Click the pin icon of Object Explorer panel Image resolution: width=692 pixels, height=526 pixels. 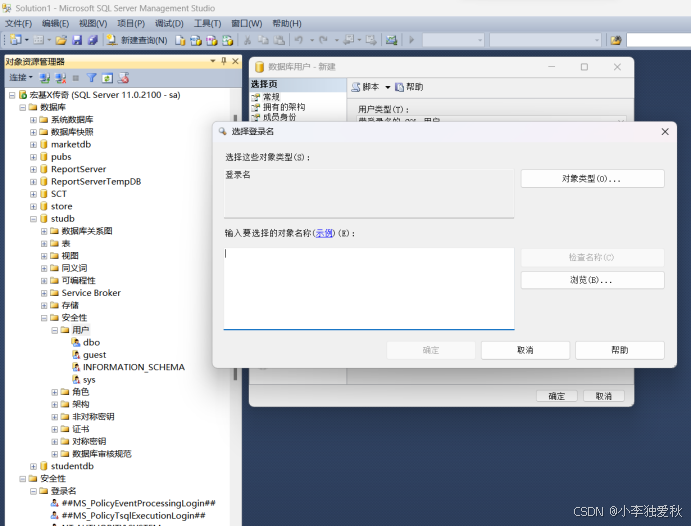[x=224, y=61]
